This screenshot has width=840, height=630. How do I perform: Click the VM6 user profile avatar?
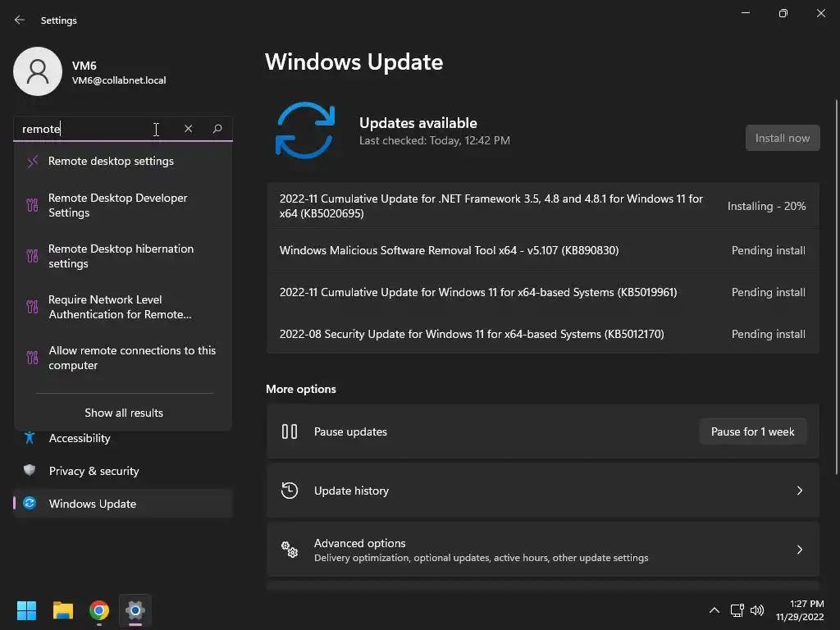38,71
